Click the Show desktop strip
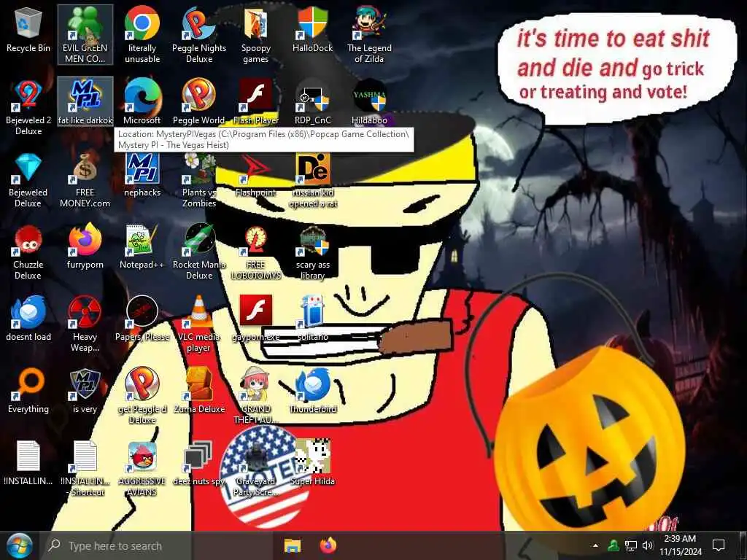Viewport: 747px width, 560px height. pos(744,545)
